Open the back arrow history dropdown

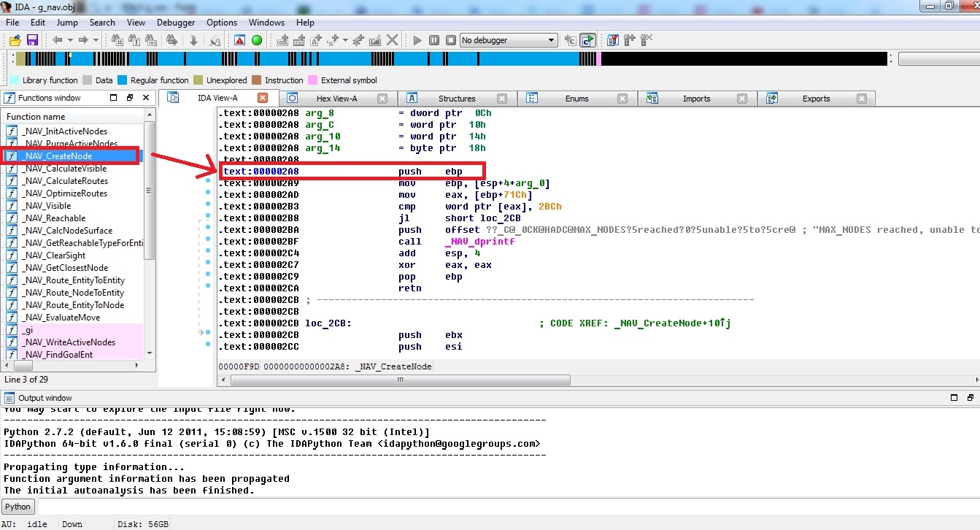pos(70,40)
